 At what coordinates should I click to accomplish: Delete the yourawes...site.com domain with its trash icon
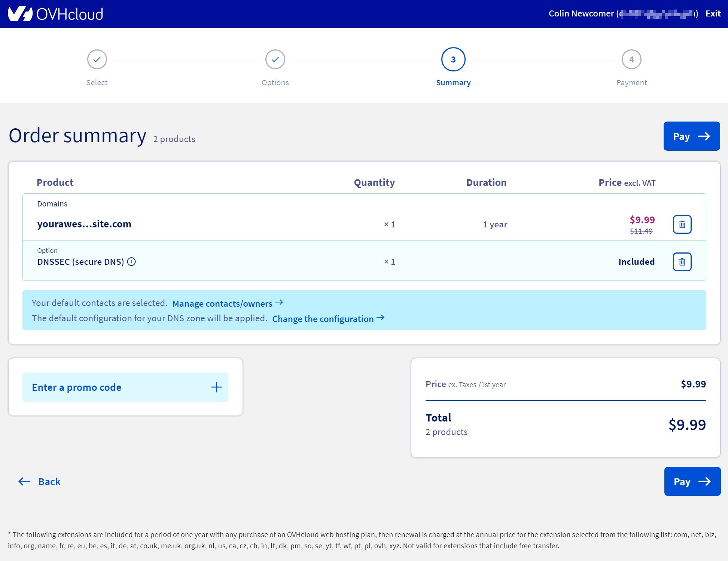(682, 224)
